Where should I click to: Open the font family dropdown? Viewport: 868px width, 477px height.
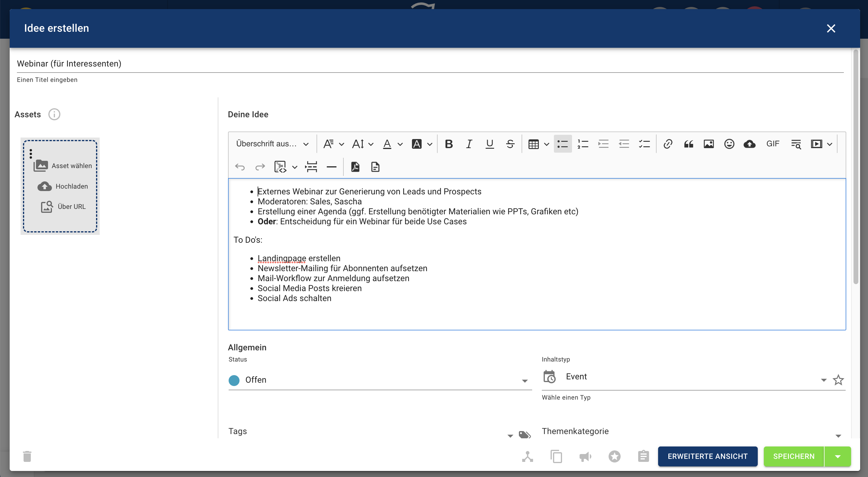(334, 144)
